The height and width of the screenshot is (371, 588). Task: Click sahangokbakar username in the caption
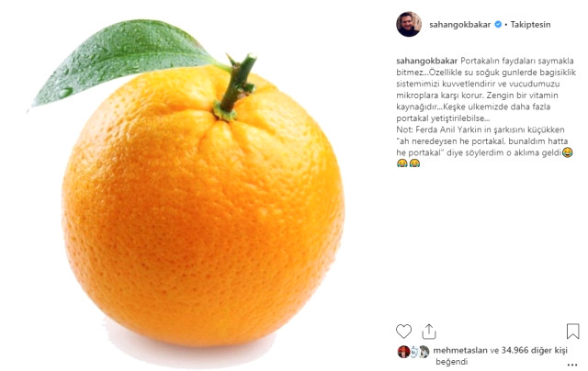(426, 61)
